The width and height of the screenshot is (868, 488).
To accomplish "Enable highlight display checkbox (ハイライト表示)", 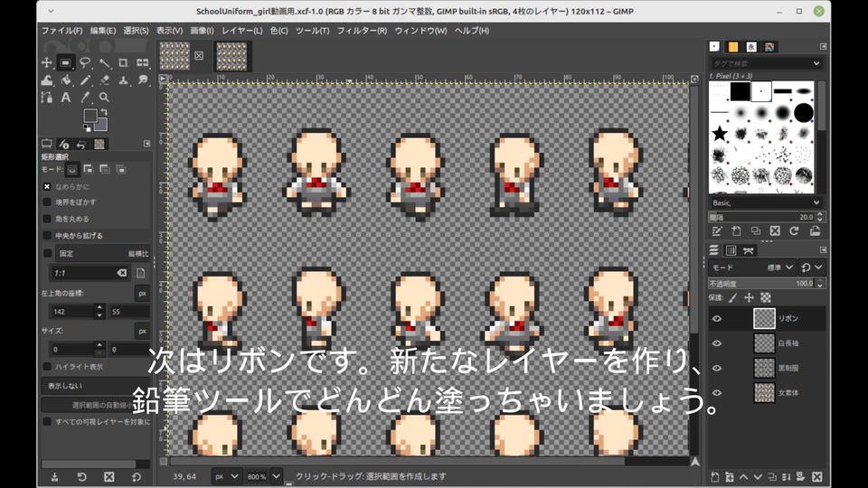I will coord(47,366).
